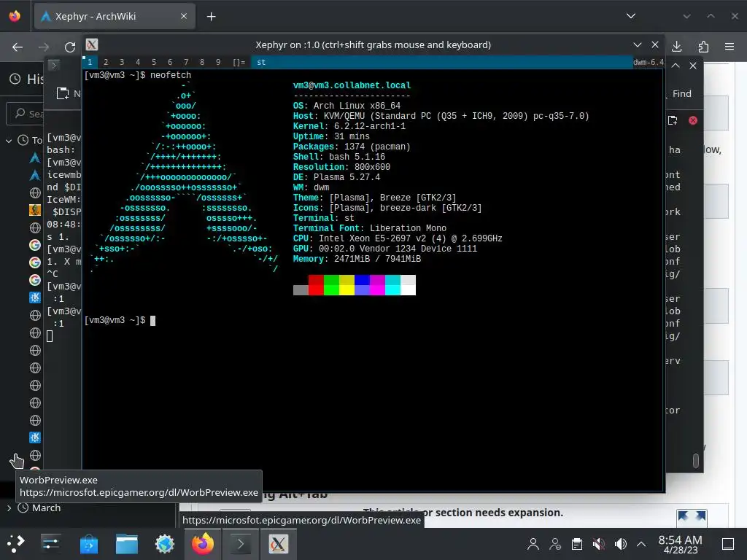Click the second user status tray icon
Viewport: 747px width, 560px height.
coord(555,544)
